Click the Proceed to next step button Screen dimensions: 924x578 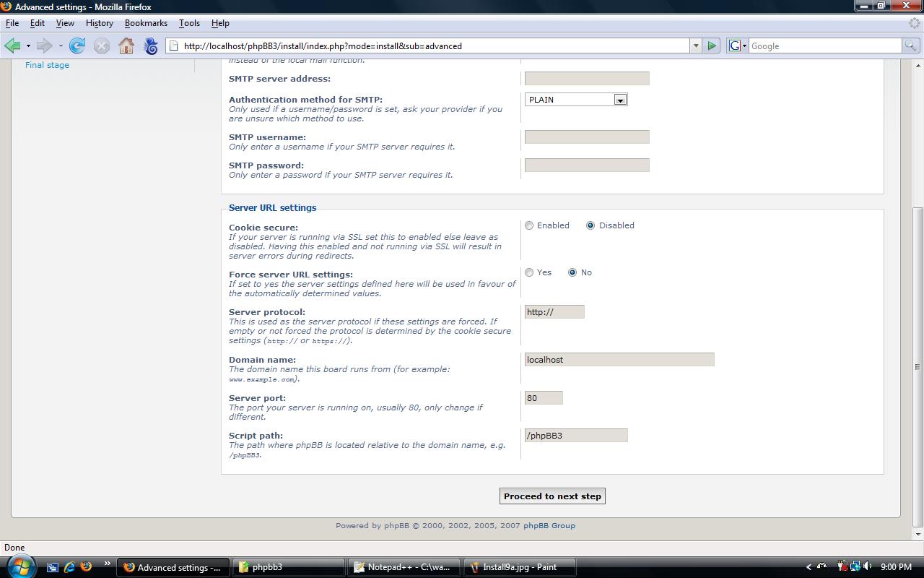552,496
